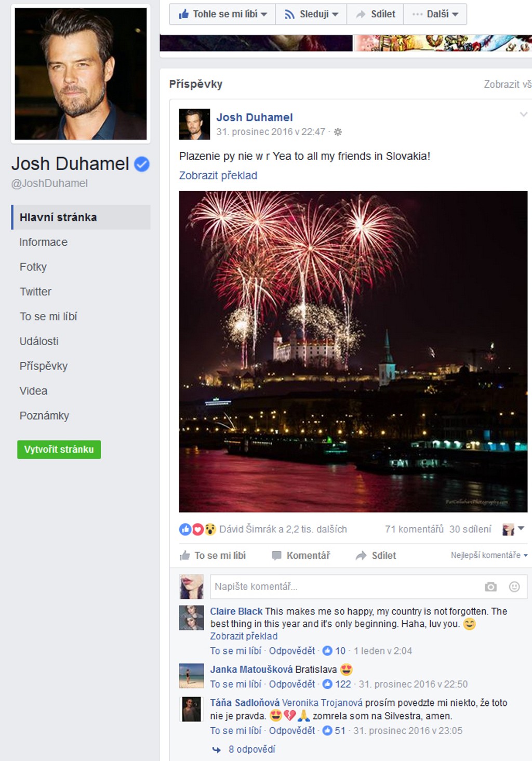Click the camera icon in comment box
This screenshot has height=761, width=532.
click(490, 587)
